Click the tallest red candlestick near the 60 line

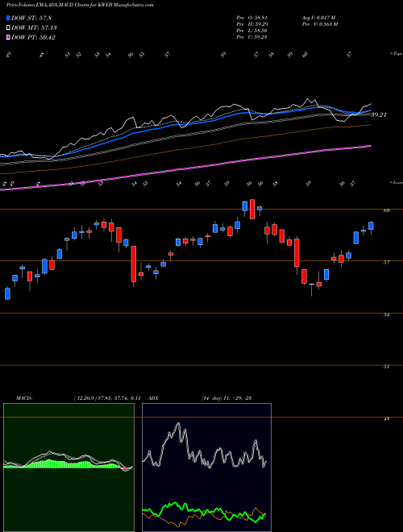pyautogui.click(x=252, y=209)
